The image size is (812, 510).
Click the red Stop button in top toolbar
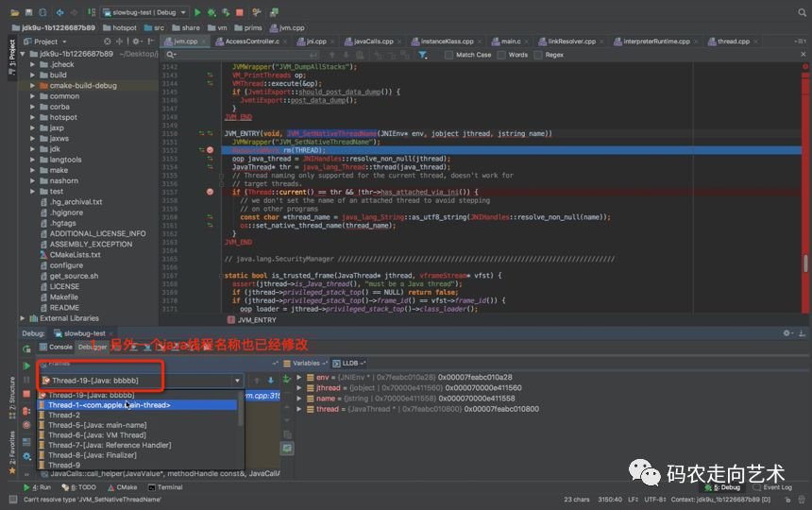[239, 12]
